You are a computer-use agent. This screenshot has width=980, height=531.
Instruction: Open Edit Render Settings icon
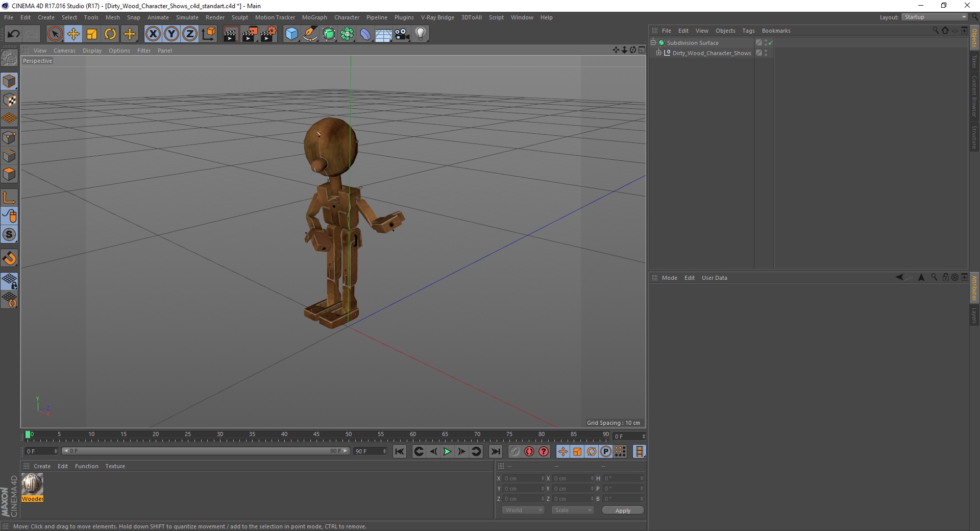(268, 34)
